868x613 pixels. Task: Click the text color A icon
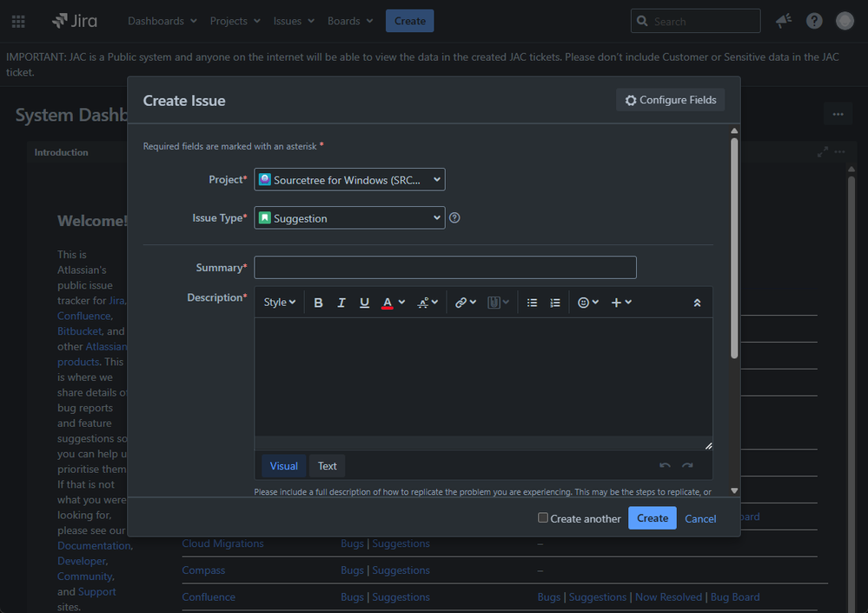(x=388, y=303)
